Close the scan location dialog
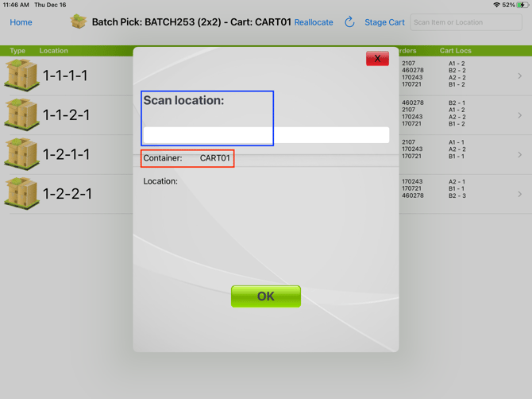Screen dimensions: 532x399 click(x=377, y=59)
